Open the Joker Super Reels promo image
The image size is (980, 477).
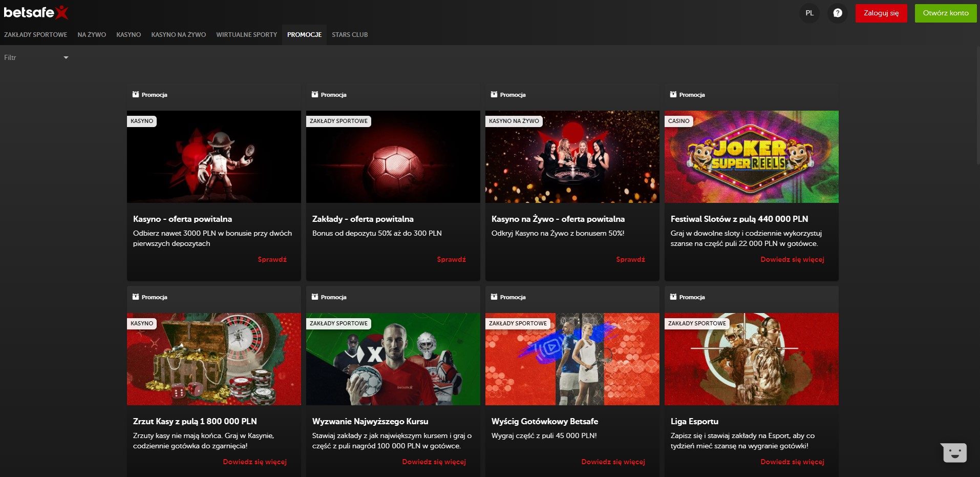pos(751,157)
